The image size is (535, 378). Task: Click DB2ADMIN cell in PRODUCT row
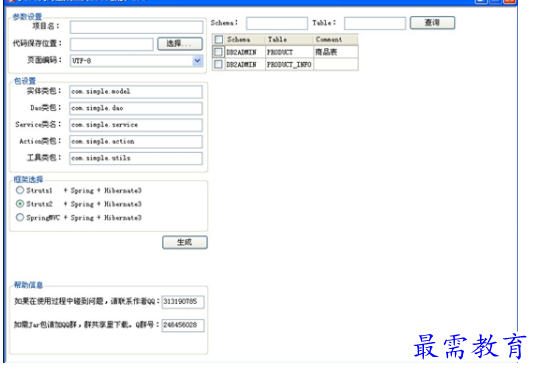[x=245, y=52]
